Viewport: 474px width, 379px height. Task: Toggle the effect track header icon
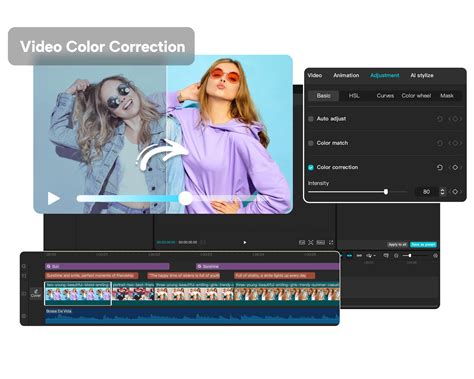click(24, 266)
